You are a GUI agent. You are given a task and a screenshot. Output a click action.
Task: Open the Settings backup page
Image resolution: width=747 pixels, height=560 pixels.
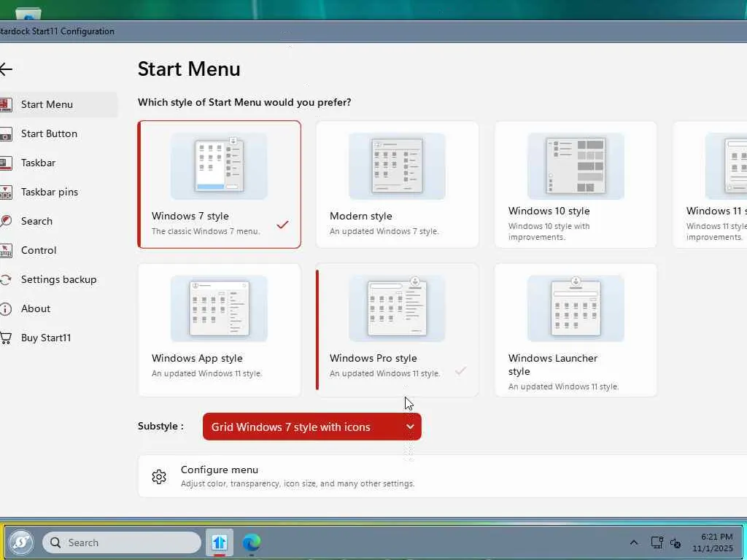pos(58,279)
